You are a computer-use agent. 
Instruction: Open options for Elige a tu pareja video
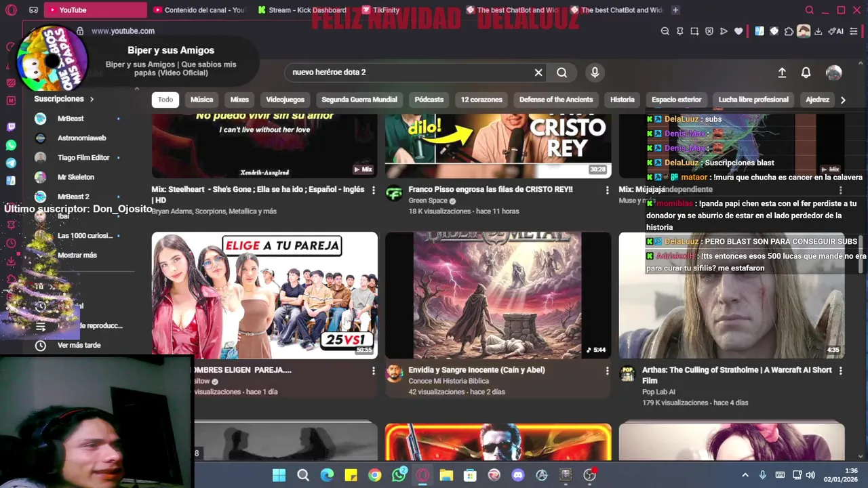[373, 371]
